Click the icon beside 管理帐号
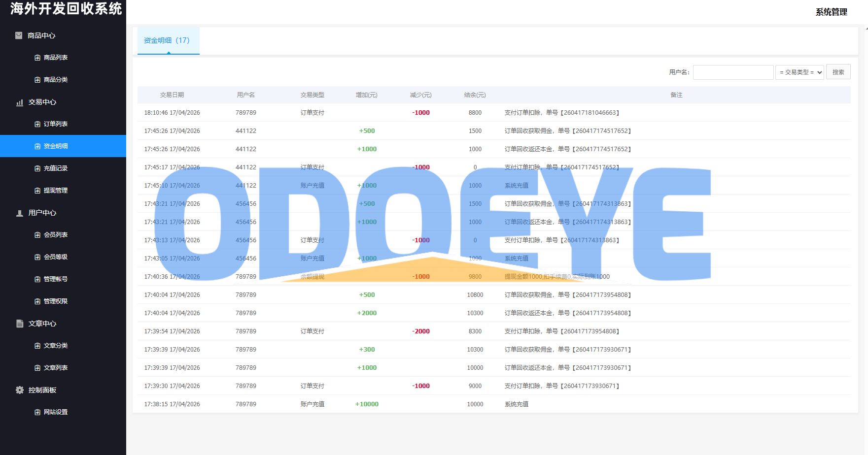The width and height of the screenshot is (868, 455). [37, 279]
